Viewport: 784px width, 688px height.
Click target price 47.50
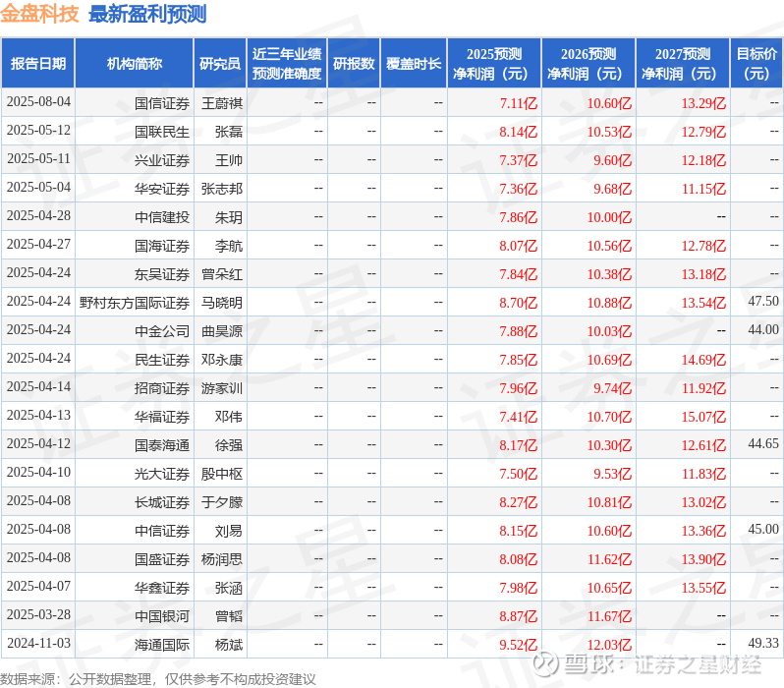tap(763, 301)
